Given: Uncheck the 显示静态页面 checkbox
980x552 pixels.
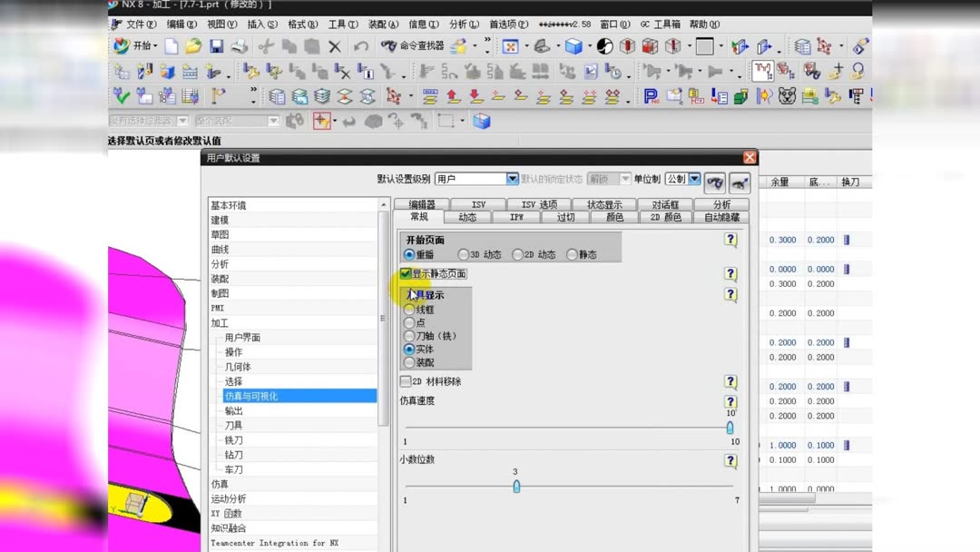Looking at the screenshot, I should pos(406,272).
